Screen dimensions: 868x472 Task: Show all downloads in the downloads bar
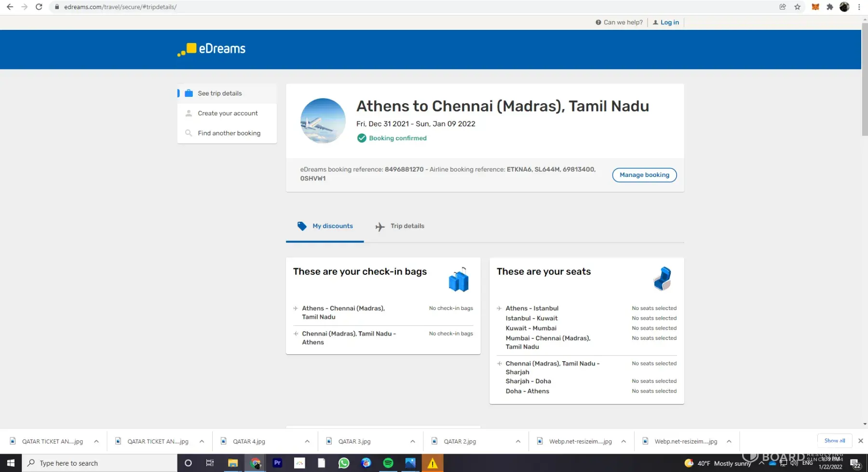(834, 441)
